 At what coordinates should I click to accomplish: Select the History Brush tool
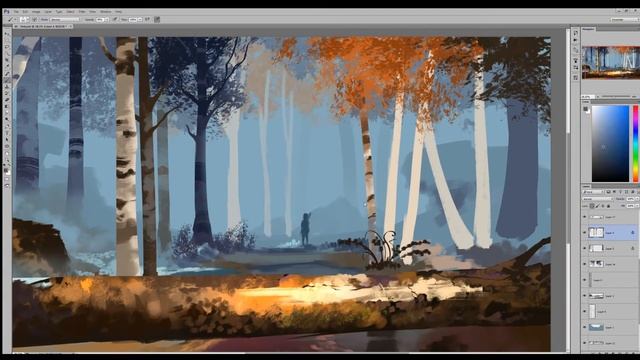coord(7,93)
